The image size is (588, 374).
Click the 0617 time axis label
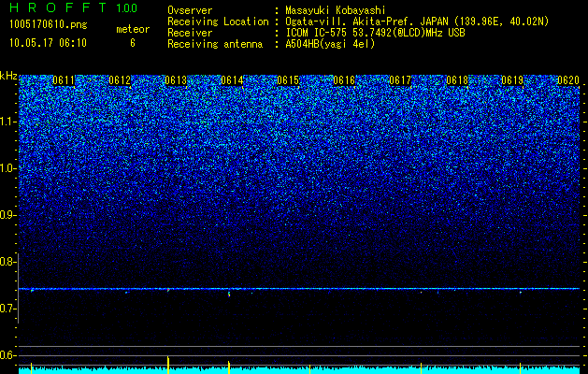400,80
